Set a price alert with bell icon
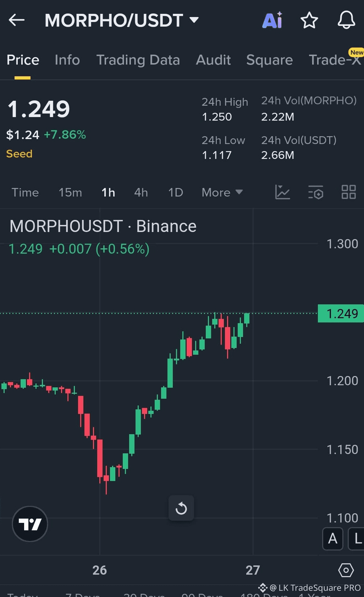Viewport: 364px width, 597px height. 346,20
